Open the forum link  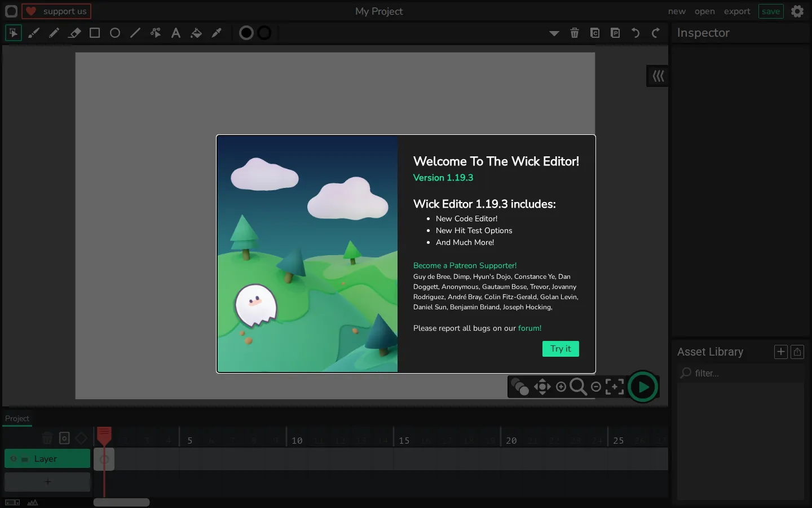(529, 328)
